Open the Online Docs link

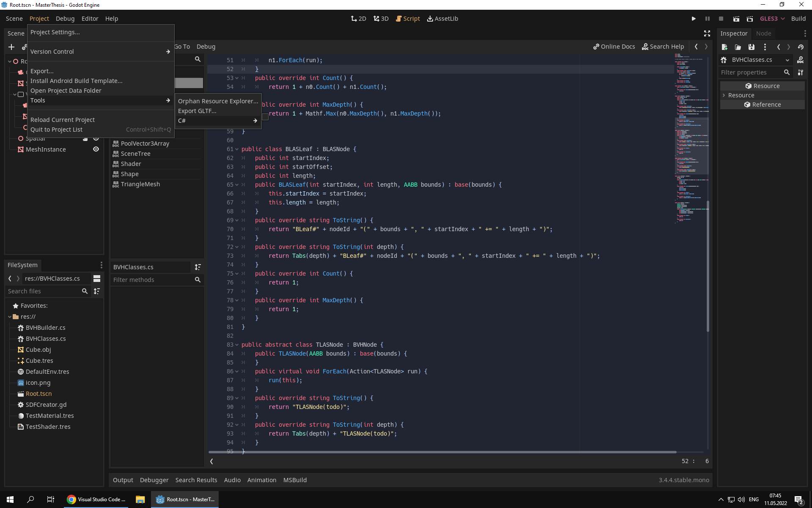pyautogui.click(x=614, y=47)
